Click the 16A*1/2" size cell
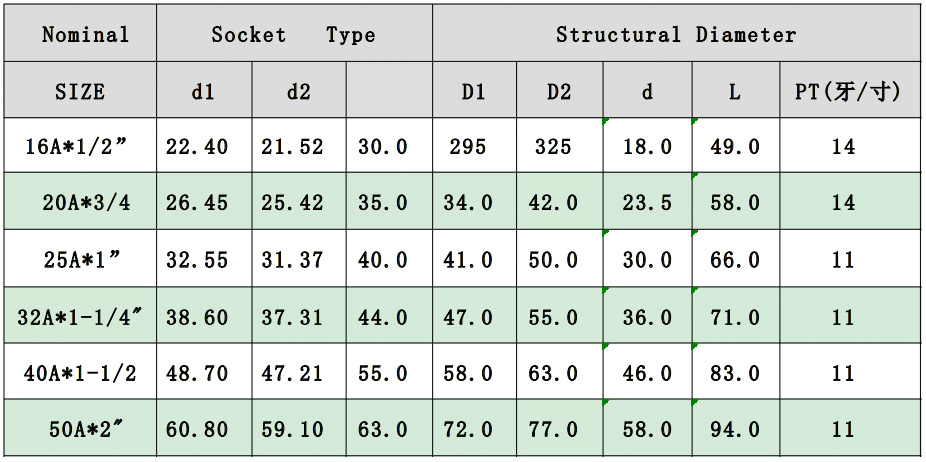This screenshot has height=462, width=926. tap(80, 147)
